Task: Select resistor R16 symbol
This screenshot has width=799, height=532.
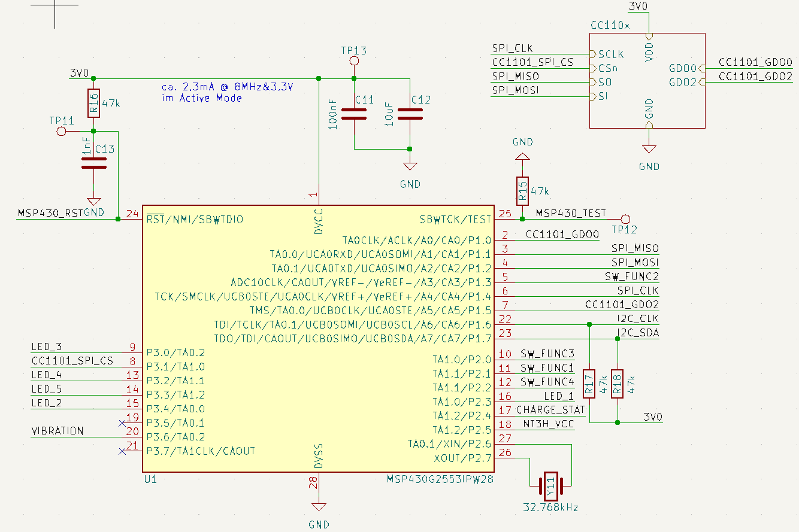Action: pyautogui.click(x=93, y=103)
